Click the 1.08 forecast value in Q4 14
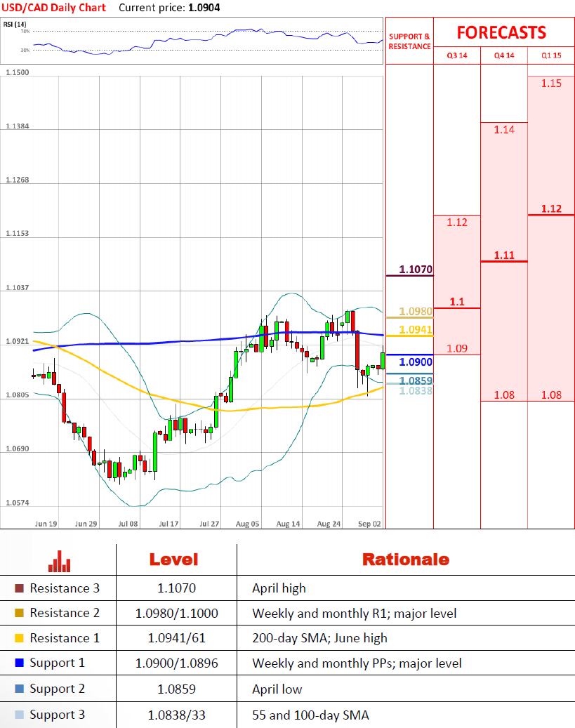Viewport: 575px width, 728px height. [x=504, y=395]
